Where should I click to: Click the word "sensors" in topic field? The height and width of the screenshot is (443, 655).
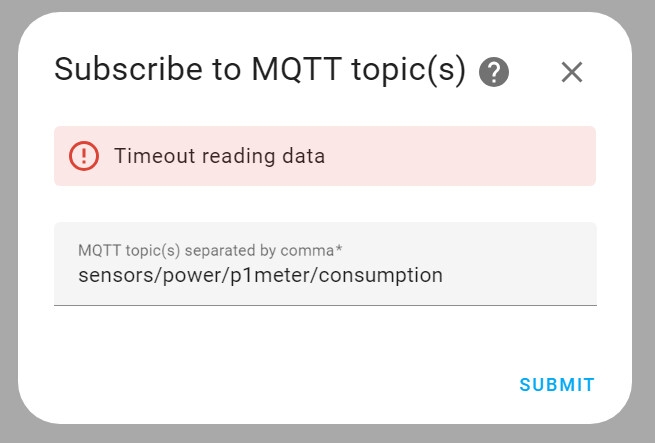tap(112, 275)
